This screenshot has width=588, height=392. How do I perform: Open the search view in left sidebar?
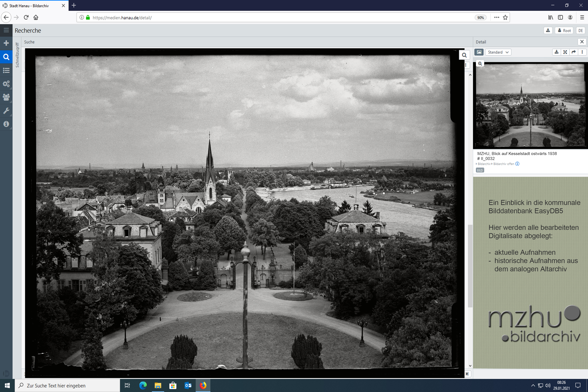pos(6,57)
